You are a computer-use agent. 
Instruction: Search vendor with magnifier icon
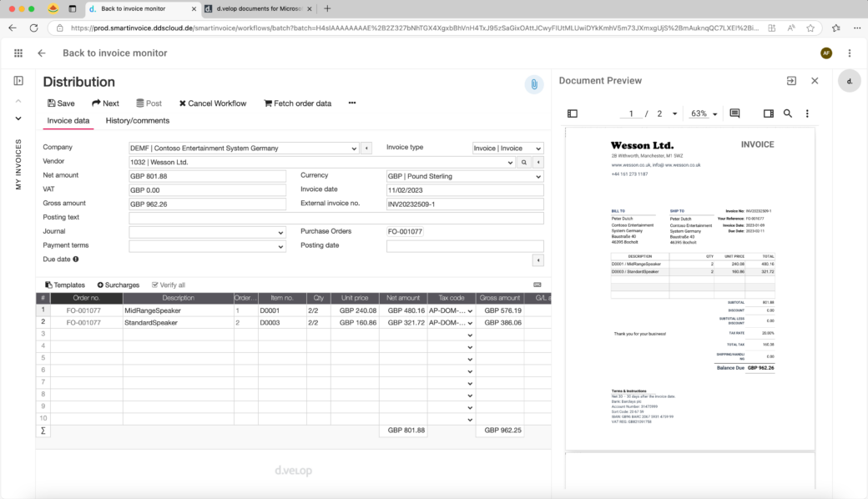coord(523,162)
